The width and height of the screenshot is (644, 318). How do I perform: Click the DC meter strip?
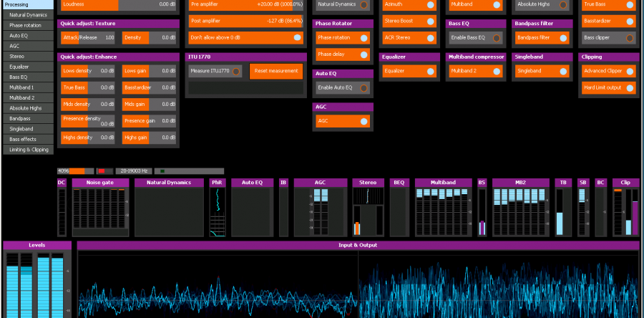pos(62,208)
